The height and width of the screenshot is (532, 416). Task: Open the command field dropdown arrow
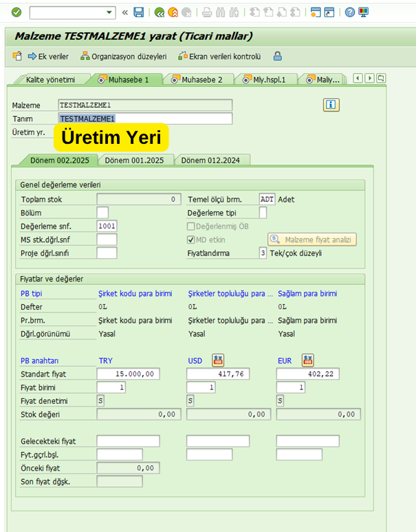pos(109,12)
